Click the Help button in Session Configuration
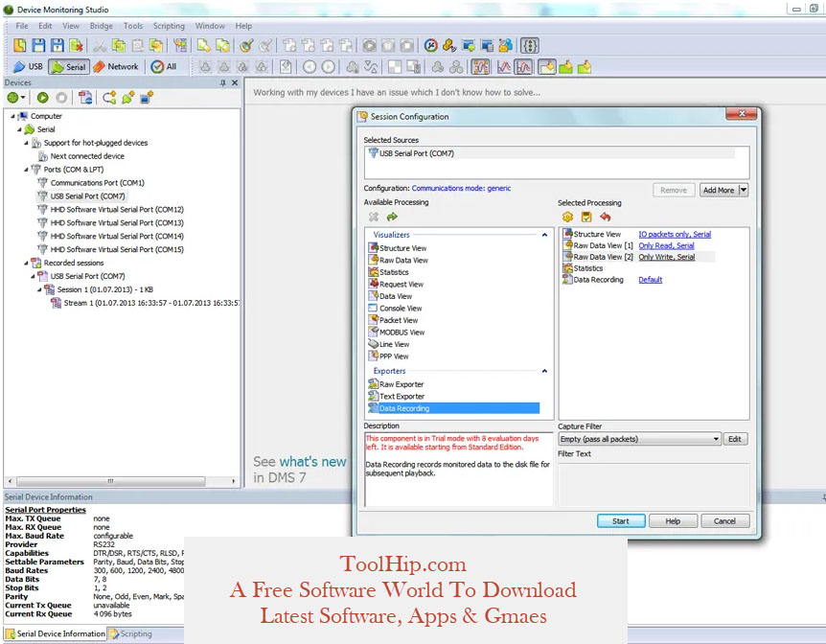826x644 pixels. coord(674,521)
